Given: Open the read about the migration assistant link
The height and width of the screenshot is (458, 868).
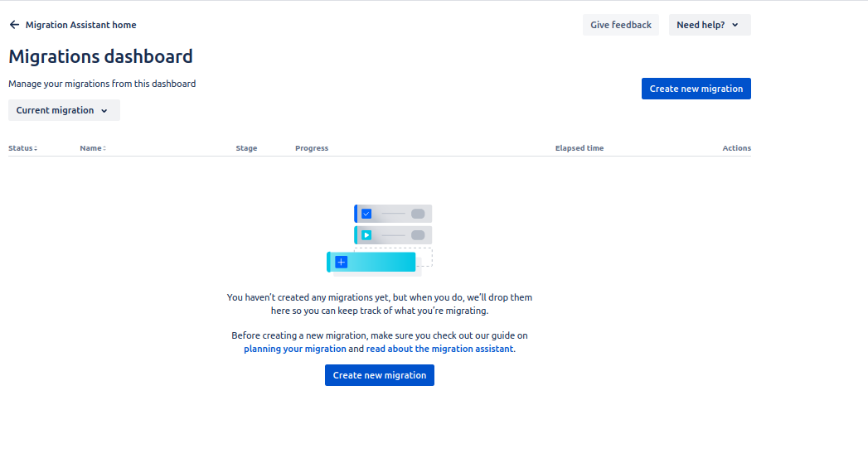Looking at the screenshot, I should 439,349.
